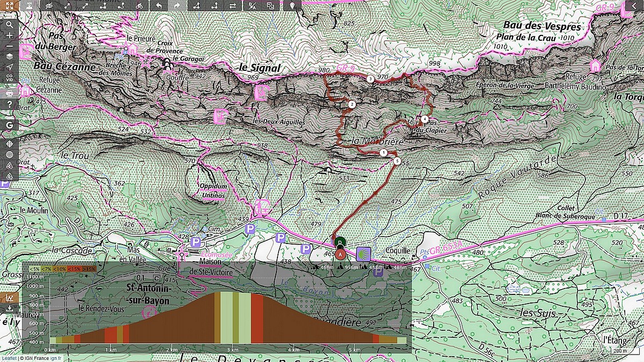Click the undo arrow in the top toolbar
Viewport: 644px width, 362px height.
(158, 6)
